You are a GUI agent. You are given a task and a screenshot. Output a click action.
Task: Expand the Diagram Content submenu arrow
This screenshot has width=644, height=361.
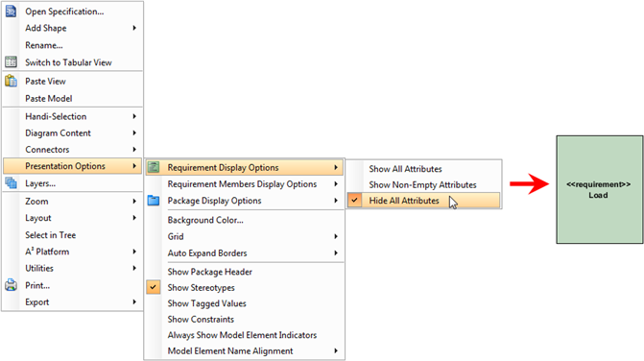(134, 133)
